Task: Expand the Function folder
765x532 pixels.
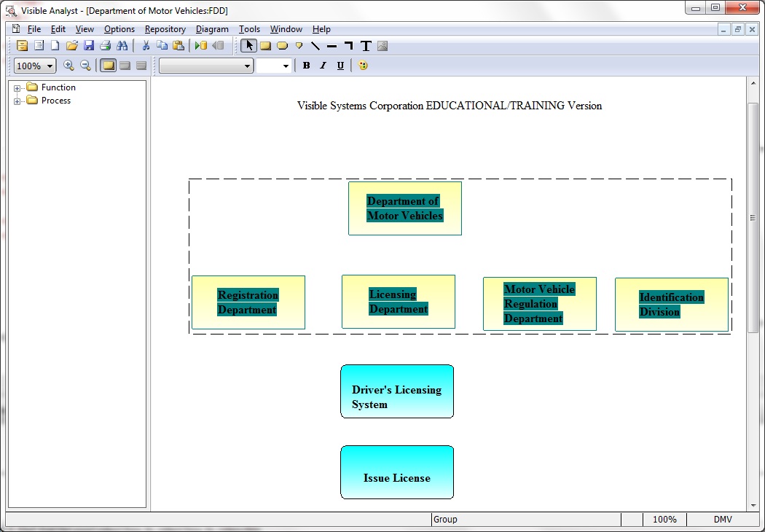Action: 17,88
